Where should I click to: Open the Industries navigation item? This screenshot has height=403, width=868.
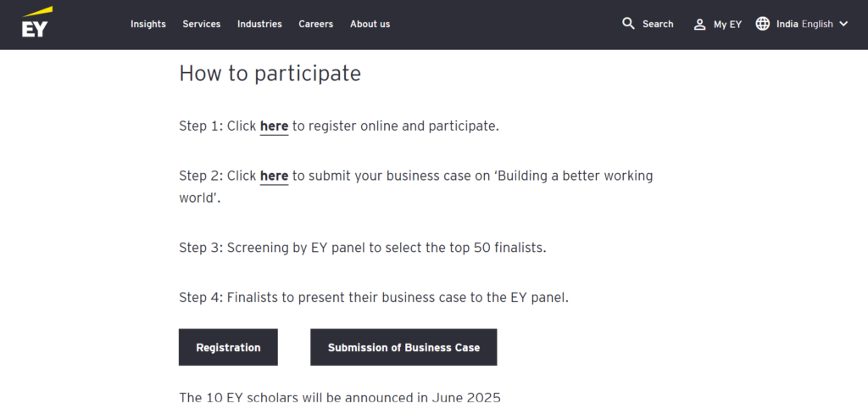(x=259, y=24)
